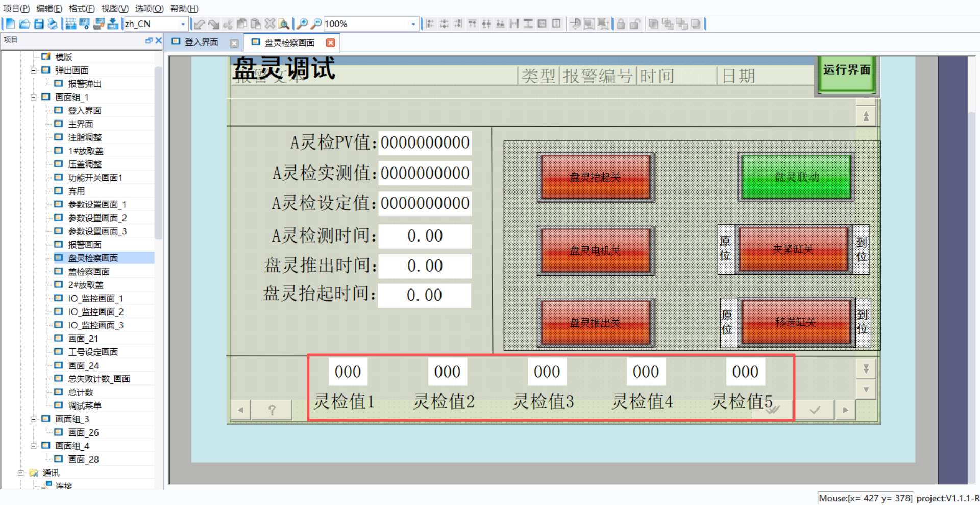980x505 pixels.
Task: Click the red 盘灵抬起关 button
Action: point(596,177)
